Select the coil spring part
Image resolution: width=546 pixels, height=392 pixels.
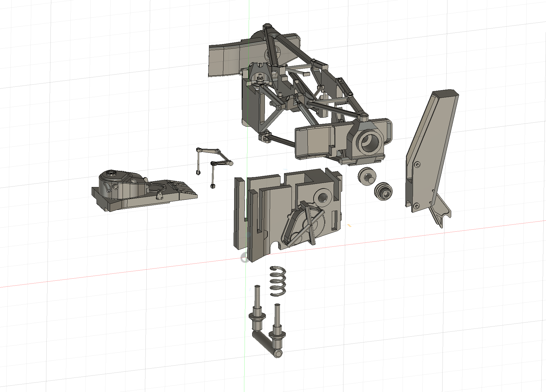pyautogui.click(x=278, y=281)
